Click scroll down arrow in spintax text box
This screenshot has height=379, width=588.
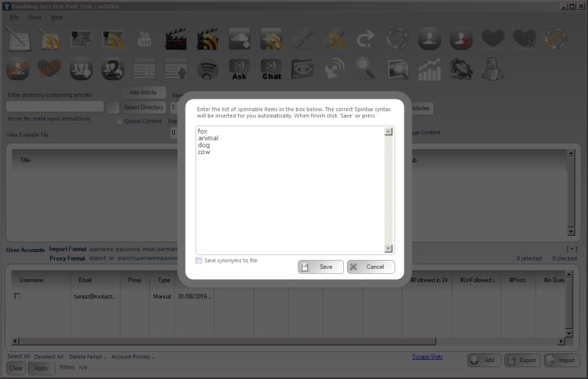pyautogui.click(x=389, y=248)
